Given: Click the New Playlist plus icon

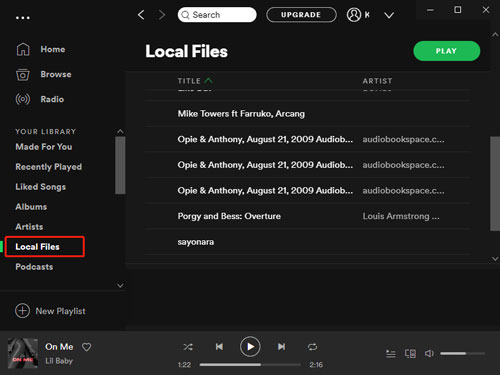Looking at the screenshot, I should tap(22, 311).
